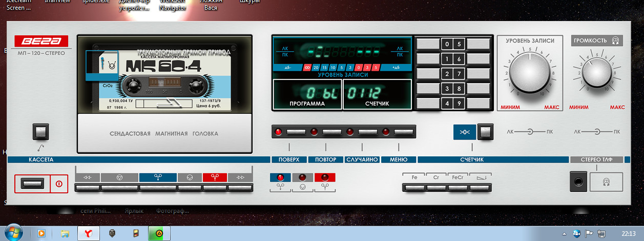Image resolution: width=644 pixels, height=241 pixels.
Task: Eject the cassette with the eject button
Action: click(x=39, y=132)
